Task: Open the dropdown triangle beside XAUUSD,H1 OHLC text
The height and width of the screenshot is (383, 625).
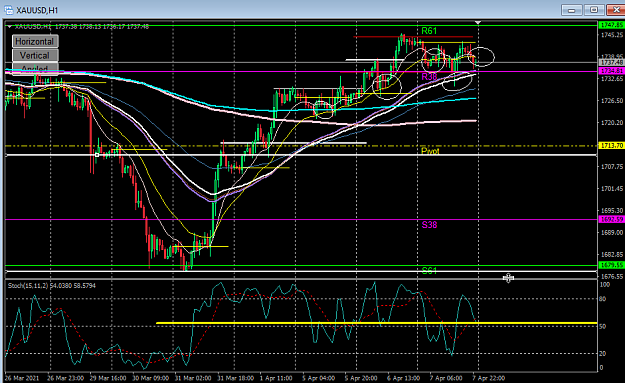Action: 9,27
